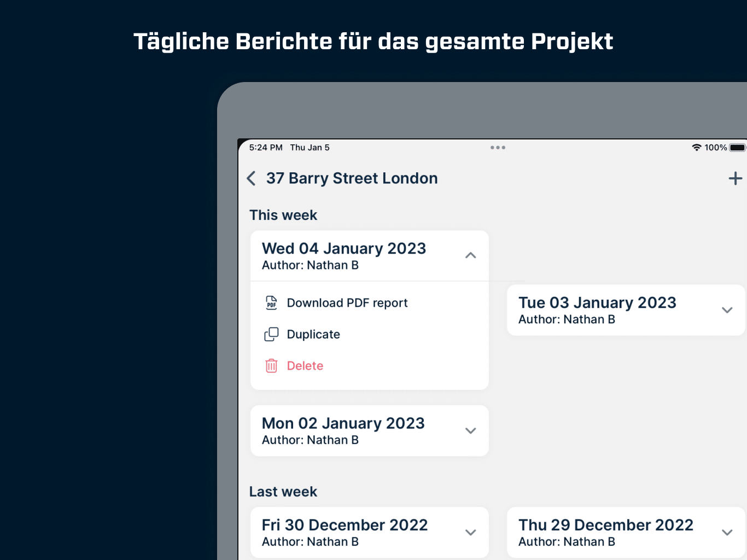Open the Wed 04 January 2023 card title

[344, 248]
